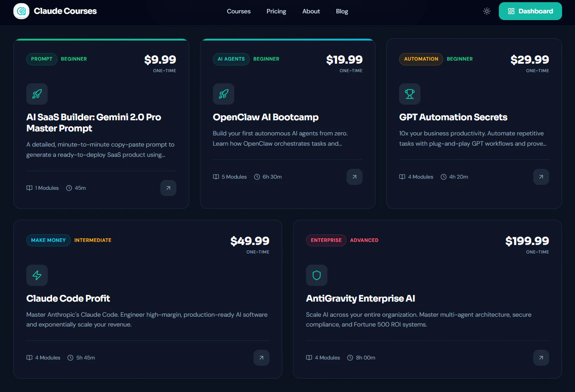Click the 8h 00m duration text
This screenshot has height=392, width=575.
366,358
